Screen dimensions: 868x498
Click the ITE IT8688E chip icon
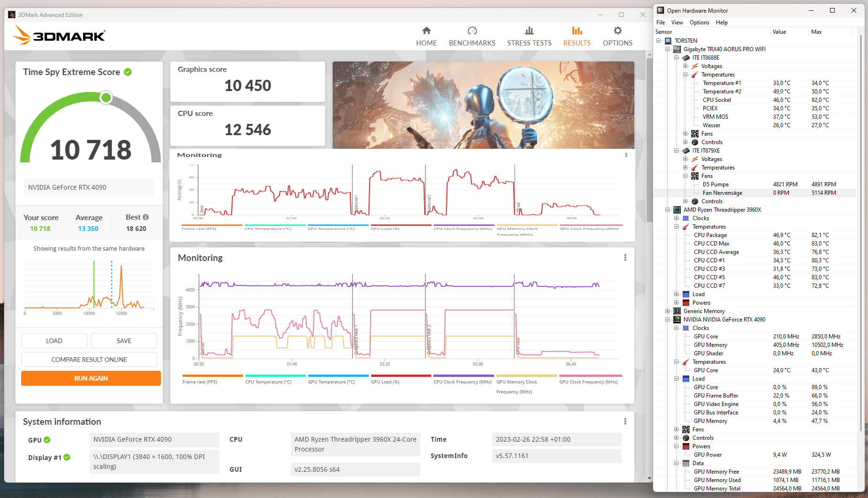686,58
